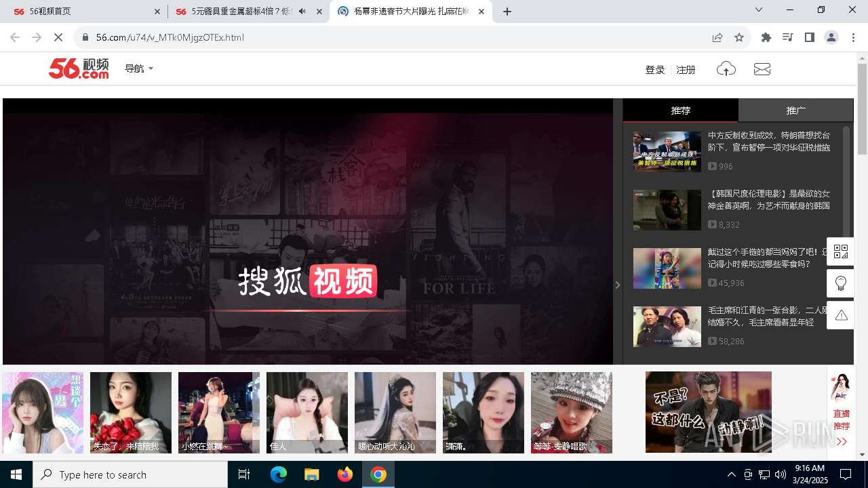
Task: Open Chrome extensions puzzle icon
Action: point(766,37)
